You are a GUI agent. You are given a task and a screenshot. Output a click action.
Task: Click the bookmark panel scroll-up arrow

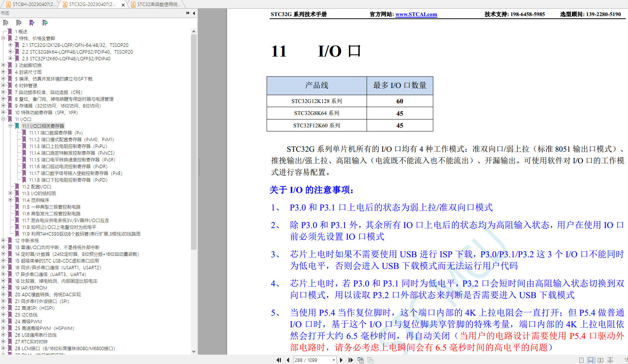pyautogui.click(x=194, y=31)
